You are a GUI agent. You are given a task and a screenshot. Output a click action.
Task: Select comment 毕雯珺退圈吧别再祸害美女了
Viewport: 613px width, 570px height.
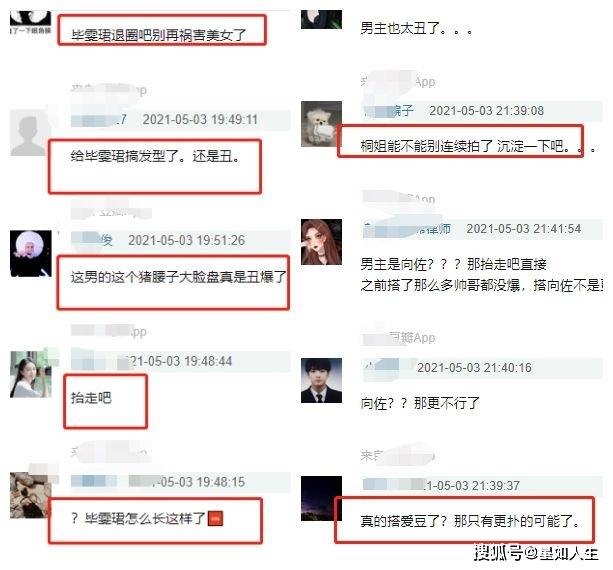click(158, 36)
